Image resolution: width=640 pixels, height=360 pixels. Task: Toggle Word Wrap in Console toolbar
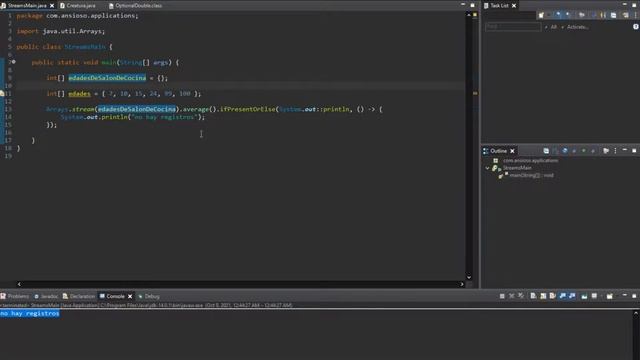[x=552, y=296]
